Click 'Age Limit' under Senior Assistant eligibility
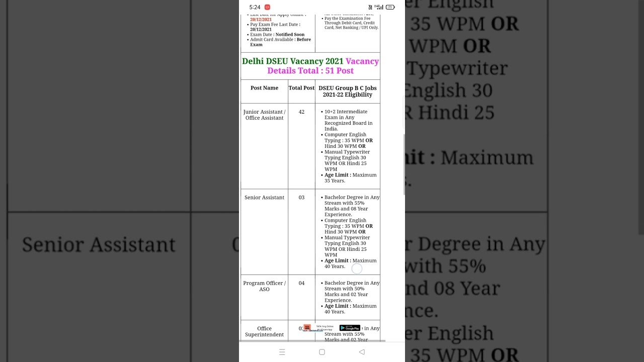The width and height of the screenshot is (644, 362). [x=338, y=260]
